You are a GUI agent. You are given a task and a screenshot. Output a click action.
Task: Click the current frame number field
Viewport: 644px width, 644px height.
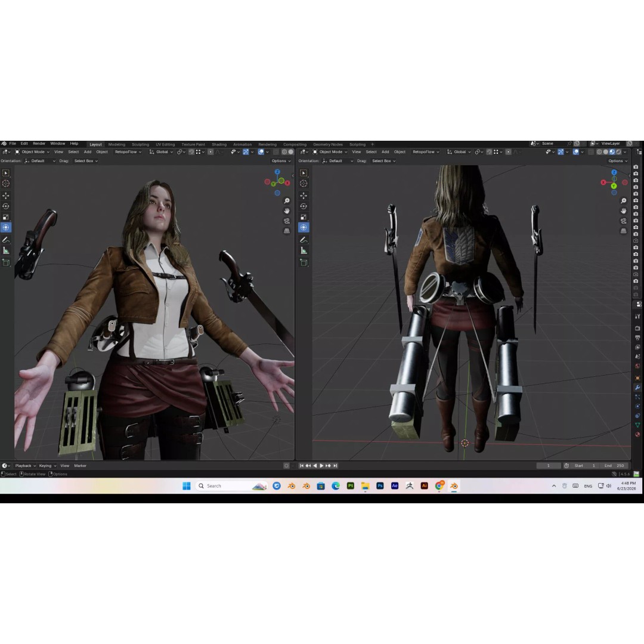549,466
